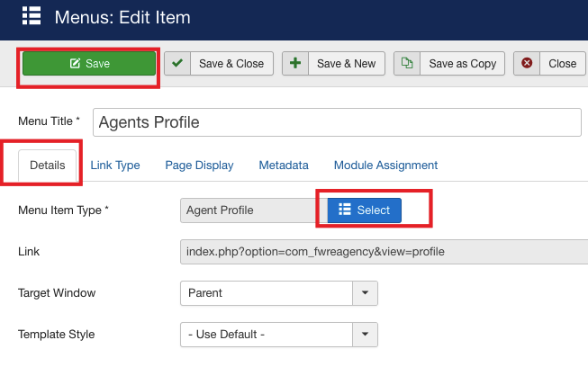Go to the Page Display tab
Screen dimensions: 588x367
click(x=199, y=166)
